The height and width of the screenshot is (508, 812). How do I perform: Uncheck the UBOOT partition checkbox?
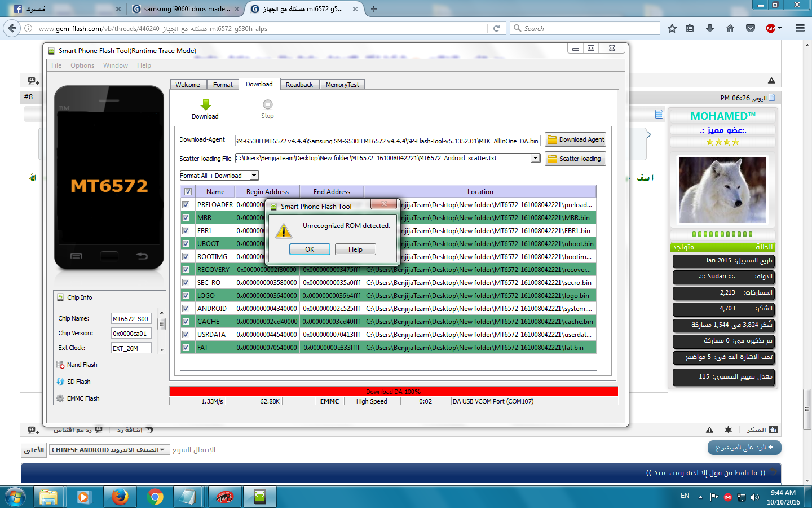(186, 244)
